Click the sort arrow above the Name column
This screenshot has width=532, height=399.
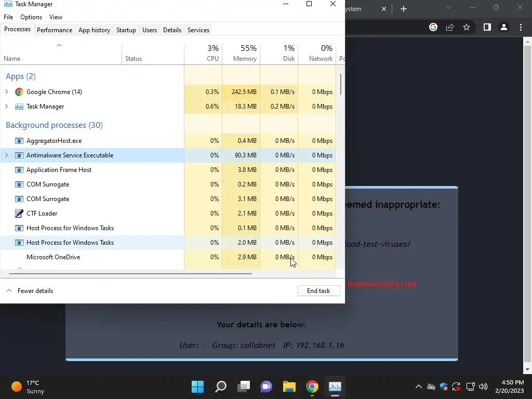coord(59,45)
